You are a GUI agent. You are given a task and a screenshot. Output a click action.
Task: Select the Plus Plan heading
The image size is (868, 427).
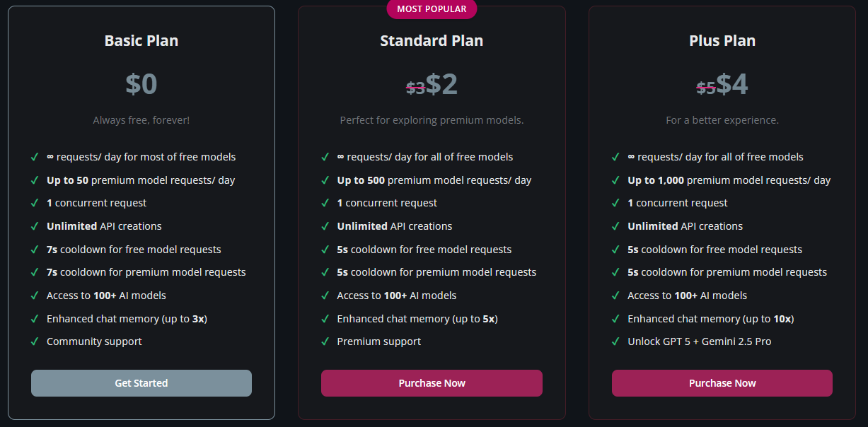coord(722,41)
